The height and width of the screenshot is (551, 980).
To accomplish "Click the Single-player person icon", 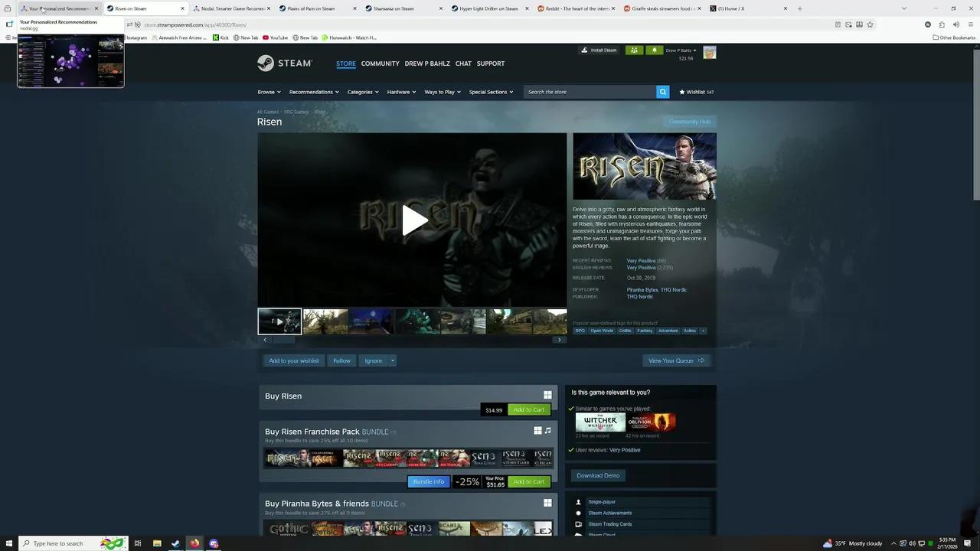I will pos(579,502).
